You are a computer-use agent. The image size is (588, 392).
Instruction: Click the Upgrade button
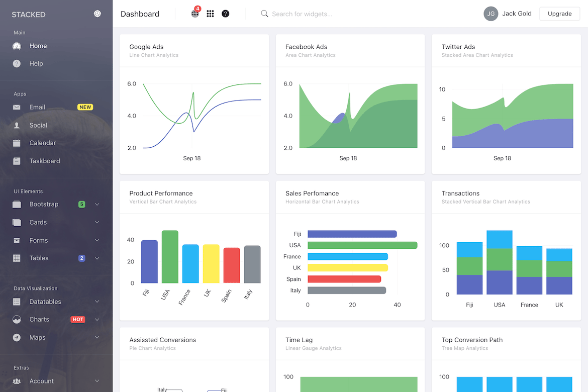coord(559,14)
